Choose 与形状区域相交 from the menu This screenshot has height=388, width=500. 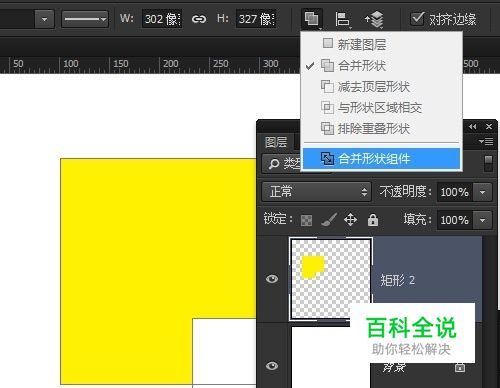(x=381, y=108)
